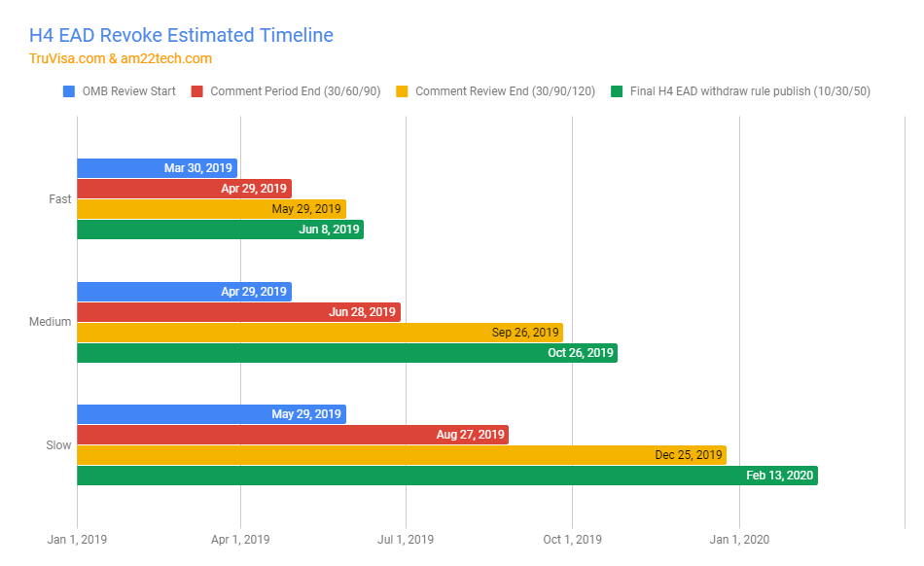
Task: Click the Jul 1, 2019 axis label
Action: click(406, 540)
